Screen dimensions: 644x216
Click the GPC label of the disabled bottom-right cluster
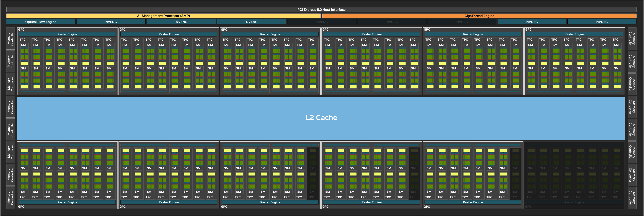pyautogui.click(x=528, y=207)
